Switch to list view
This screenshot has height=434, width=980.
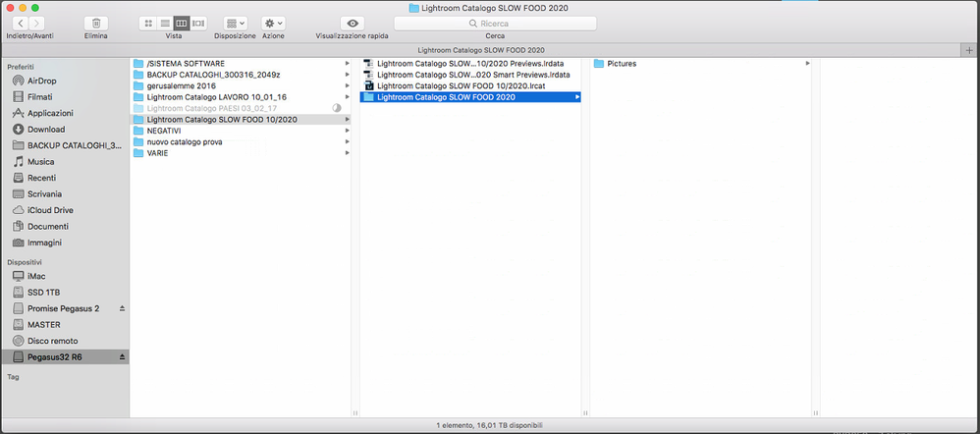(165, 24)
